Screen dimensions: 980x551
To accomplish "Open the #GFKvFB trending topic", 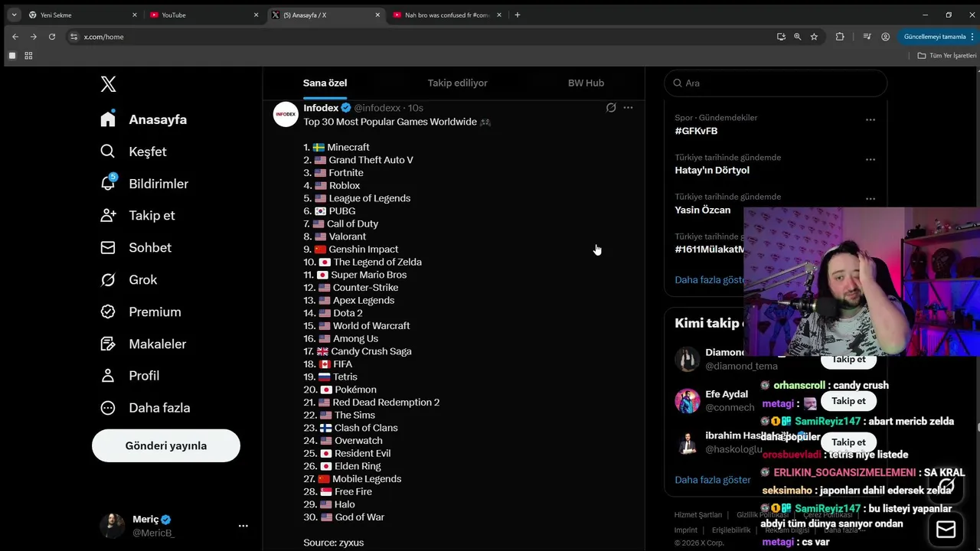I will (696, 131).
